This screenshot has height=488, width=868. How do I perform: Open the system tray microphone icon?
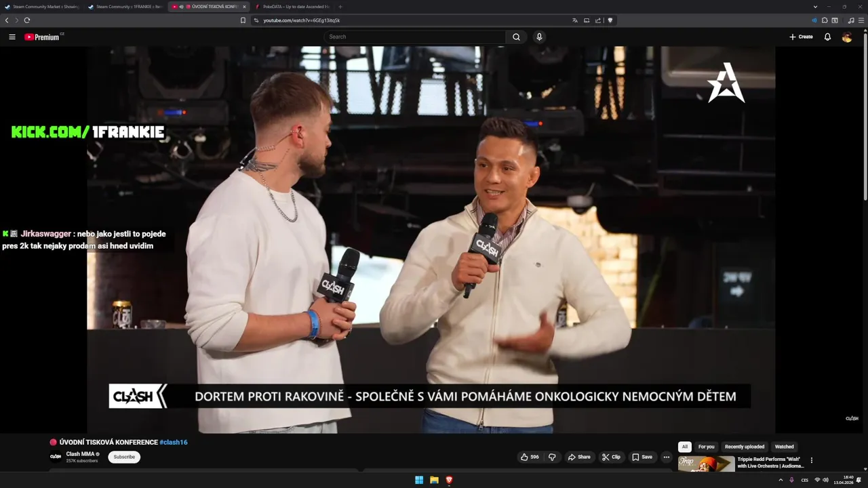click(x=791, y=480)
